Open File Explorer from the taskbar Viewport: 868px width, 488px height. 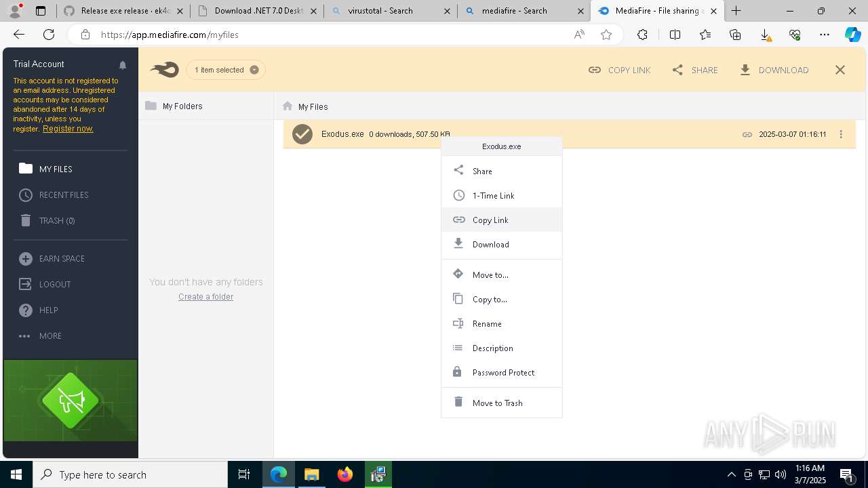(x=312, y=474)
